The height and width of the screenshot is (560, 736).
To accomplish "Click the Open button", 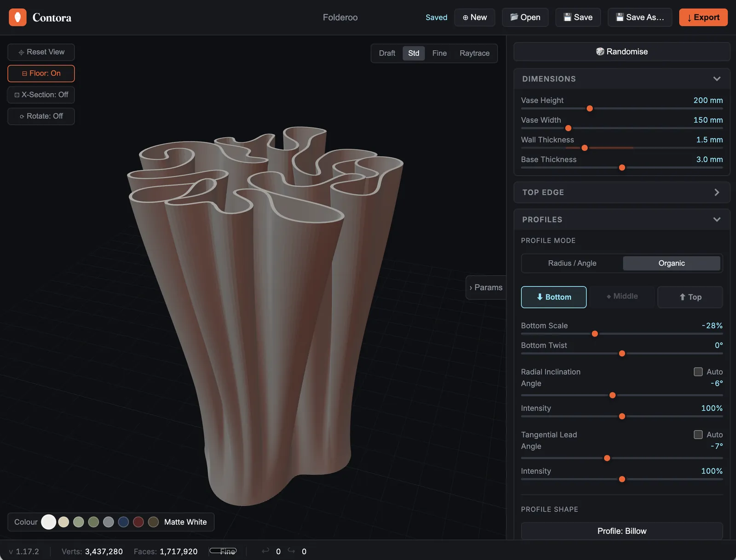I will [x=525, y=17].
